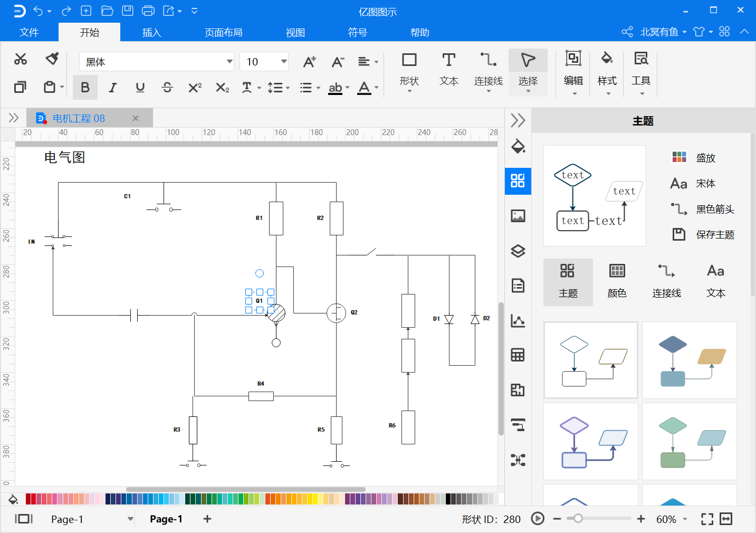Screen dimensions: 756x533
Task: Click the Undo arrow in title bar
Action: (38, 11)
